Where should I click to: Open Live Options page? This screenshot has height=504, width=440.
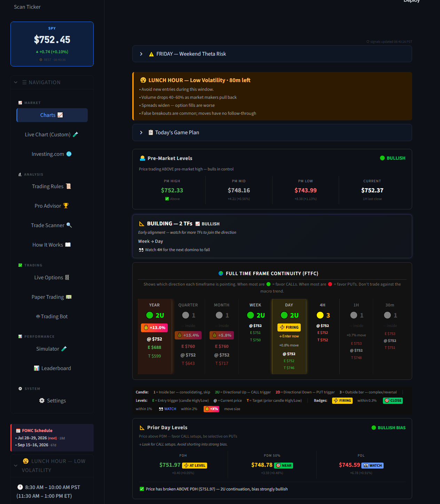pos(52,278)
